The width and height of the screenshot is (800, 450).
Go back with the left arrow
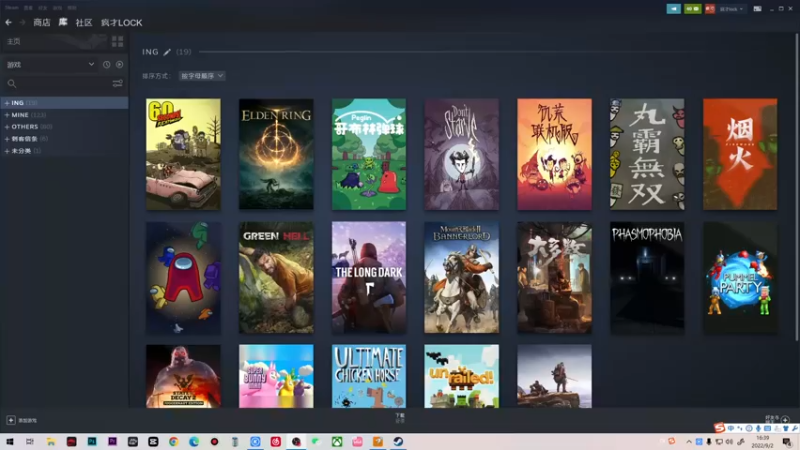[8, 22]
